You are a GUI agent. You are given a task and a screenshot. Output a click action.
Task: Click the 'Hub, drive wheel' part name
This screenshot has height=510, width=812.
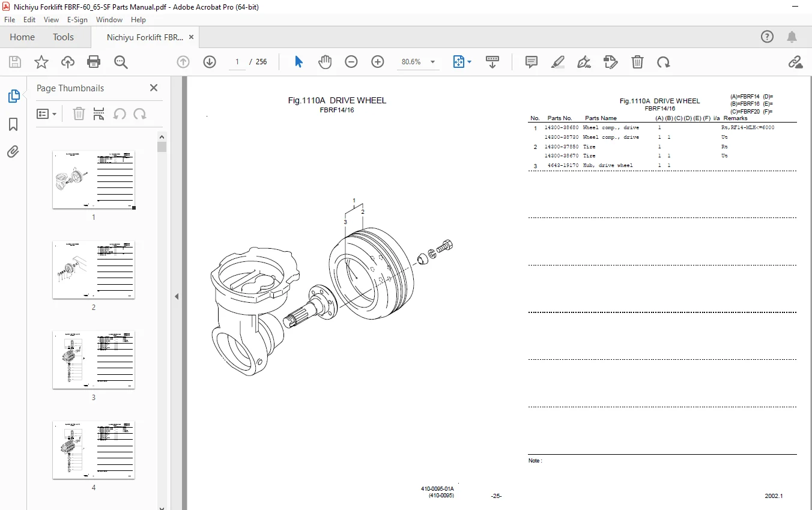608,165
